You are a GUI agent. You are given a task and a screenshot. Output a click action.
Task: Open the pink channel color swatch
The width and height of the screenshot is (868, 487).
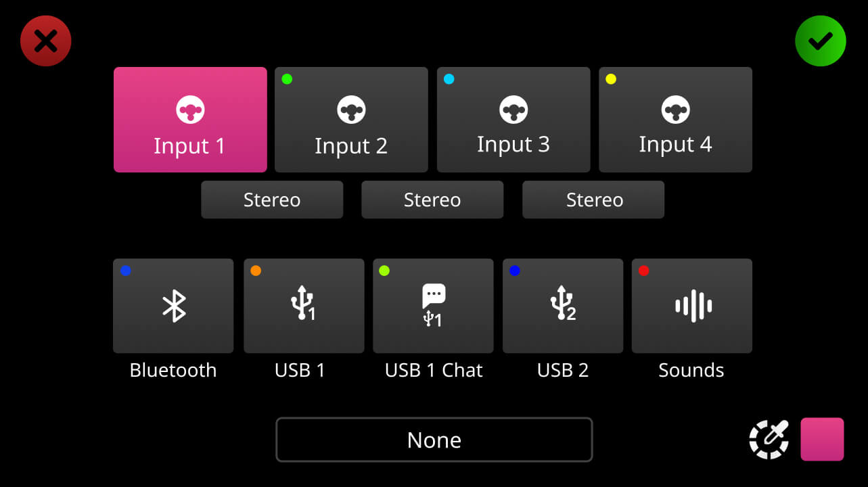point(823,440)
